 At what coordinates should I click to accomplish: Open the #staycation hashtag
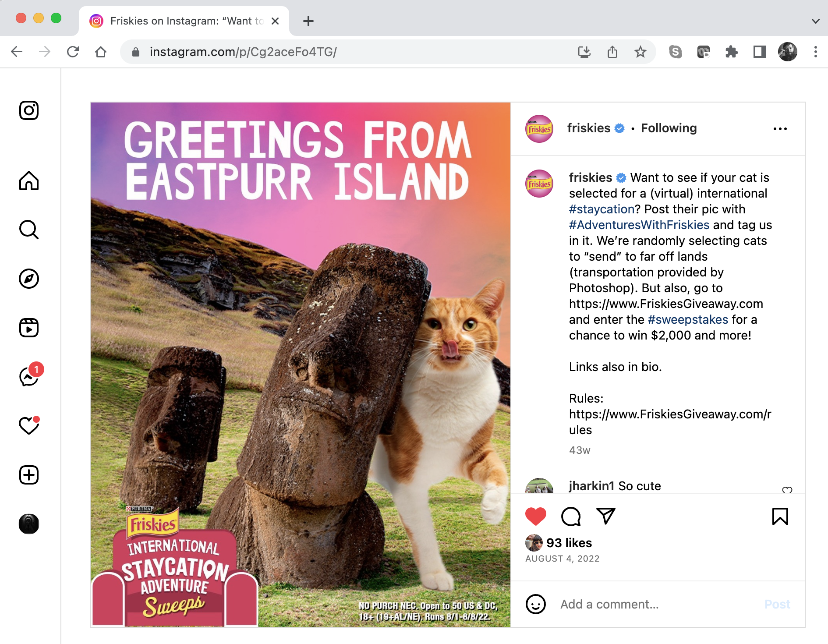(x=602, y=209)
